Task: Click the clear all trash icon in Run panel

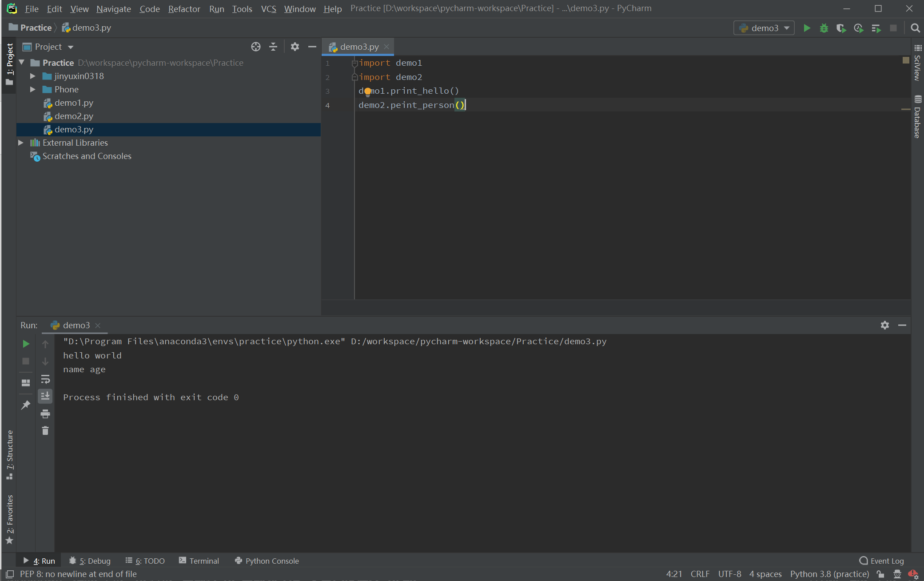Action: pyautogui.click(x=45, y=430)
